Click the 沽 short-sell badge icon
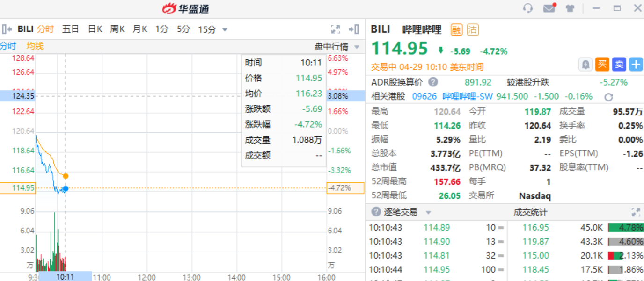The width and height of the screenshot is (644, 281). [x=473, y=29]
